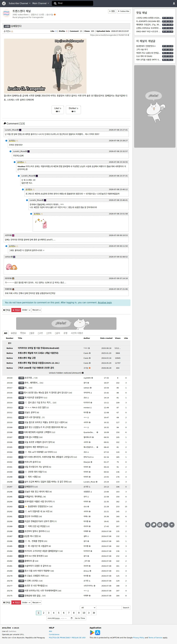Go to pagination page 5

point(59,613)
